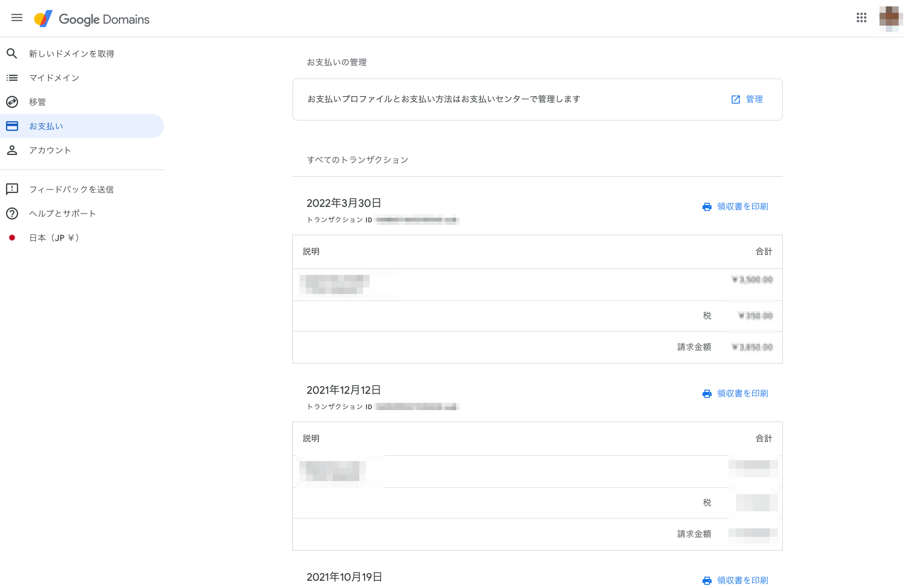The height and width of the screenshot is (588, 905).
Task: Click 領収書を印刷 for 2021年10月19日
Action: tap(742, 580)
